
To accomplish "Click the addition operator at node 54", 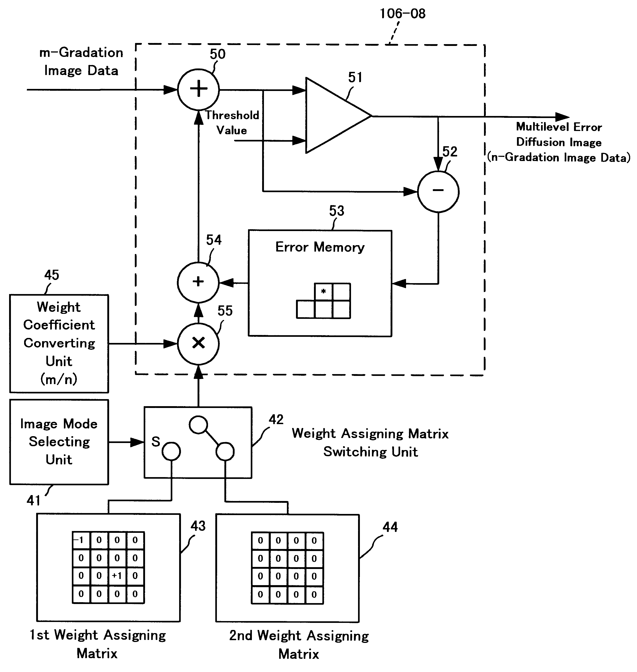I will click(203, 280).
